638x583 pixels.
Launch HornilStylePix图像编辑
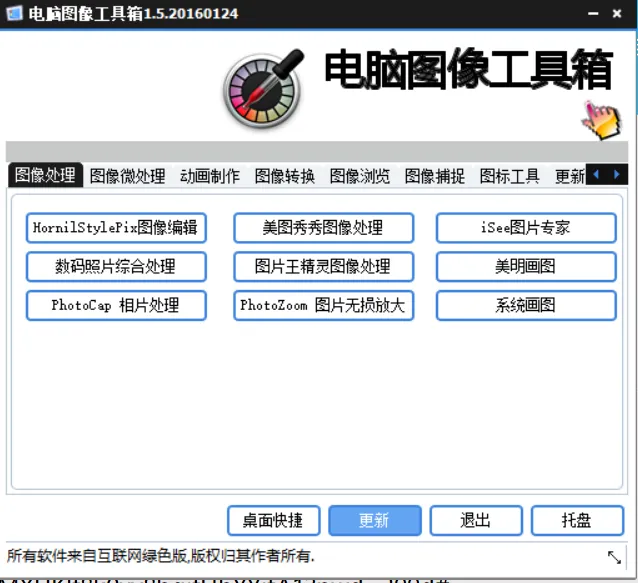116,228
